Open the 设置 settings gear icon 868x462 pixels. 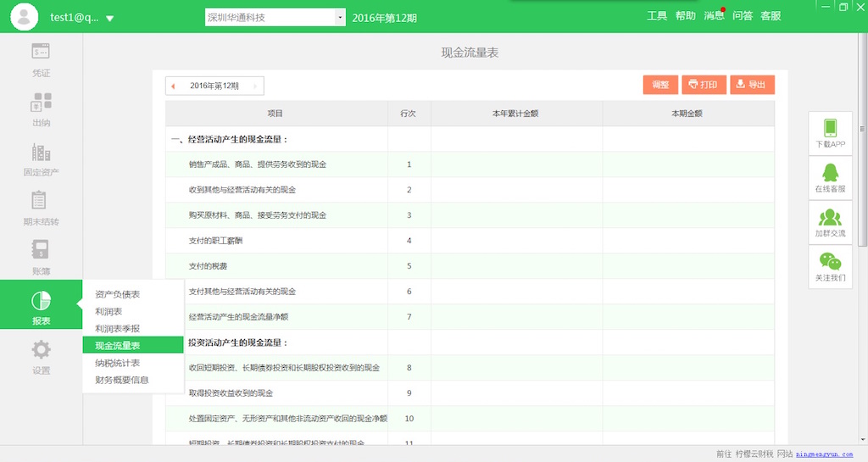pos(41,350)
